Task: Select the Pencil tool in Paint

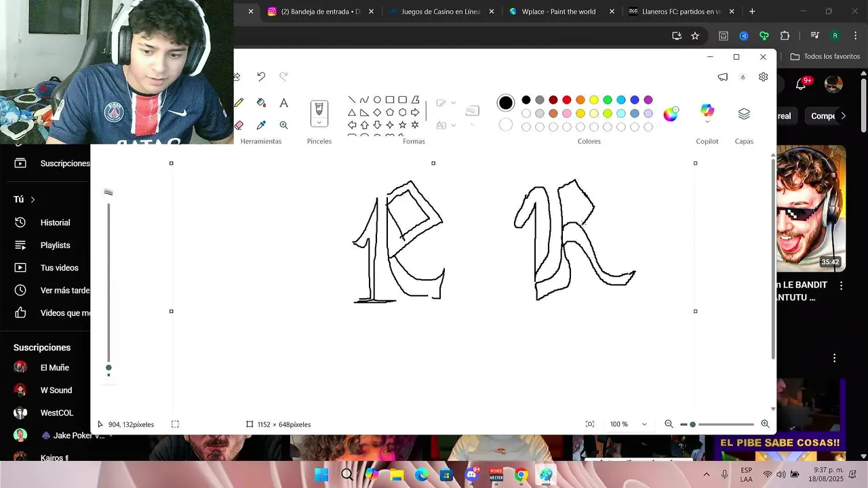Action: [x=239, y=103]
